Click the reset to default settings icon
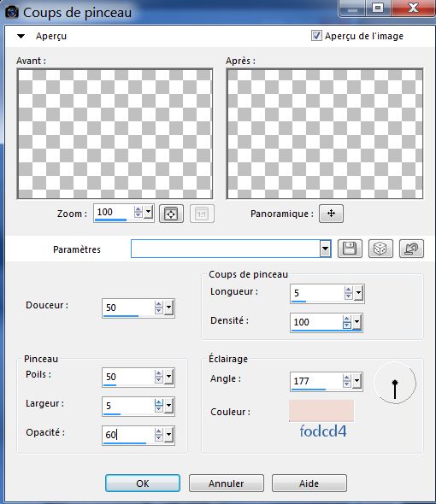 tap(411, 249)
